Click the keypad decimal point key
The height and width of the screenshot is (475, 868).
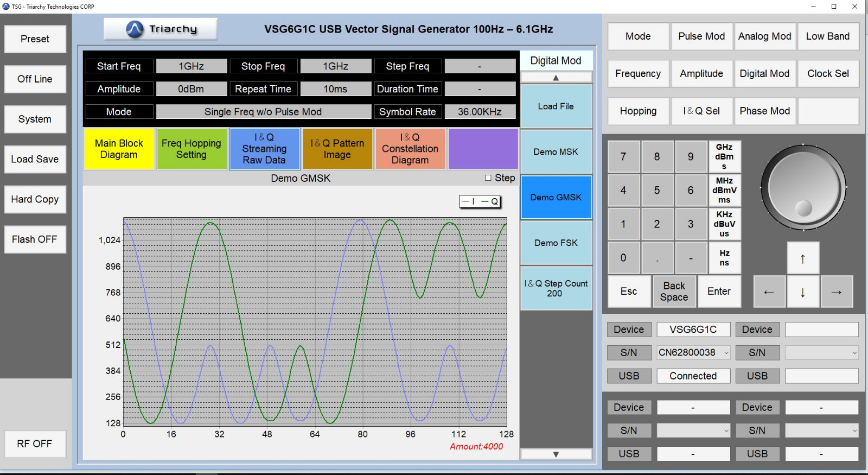coord(657,258)
